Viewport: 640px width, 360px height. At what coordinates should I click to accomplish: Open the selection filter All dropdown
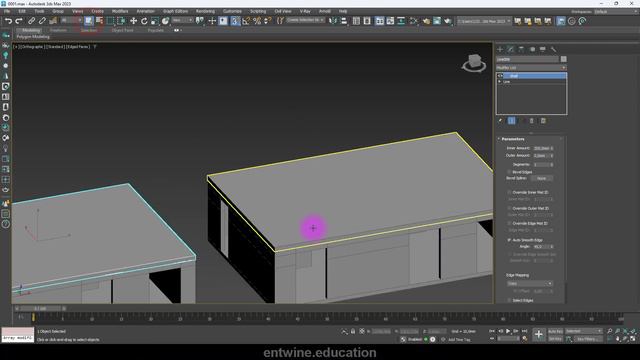tap(71, 20)
